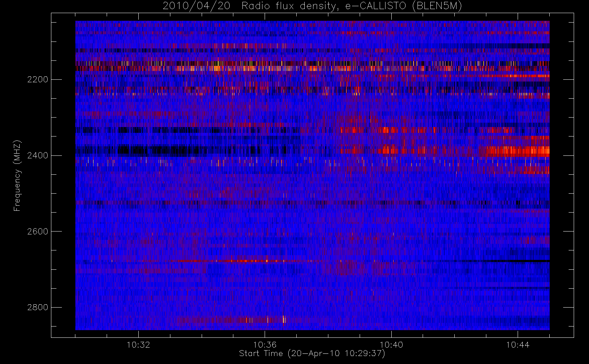Click the 'Start Time (20-Apr-10 10:29:37)' label

[312, 353]
